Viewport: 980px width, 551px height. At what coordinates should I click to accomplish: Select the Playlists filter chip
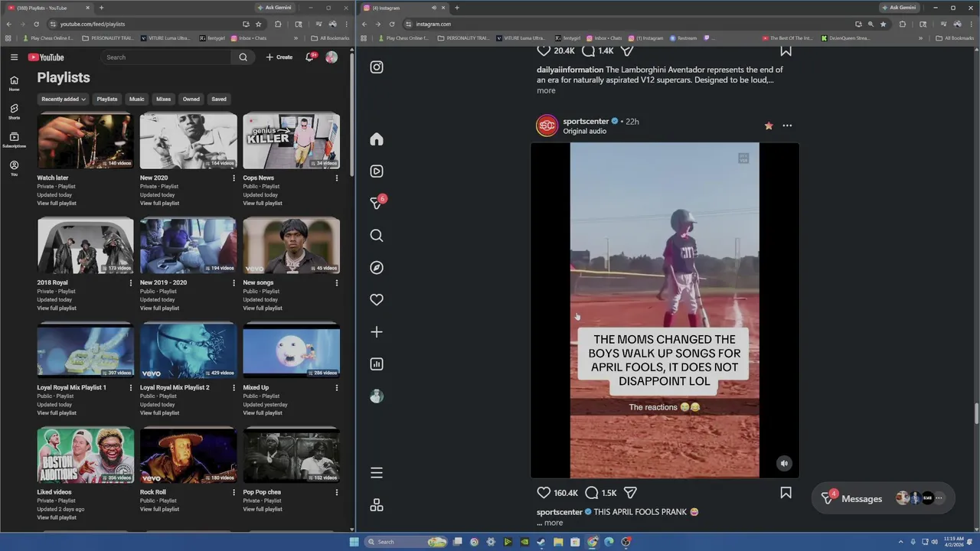click(107, 99)
